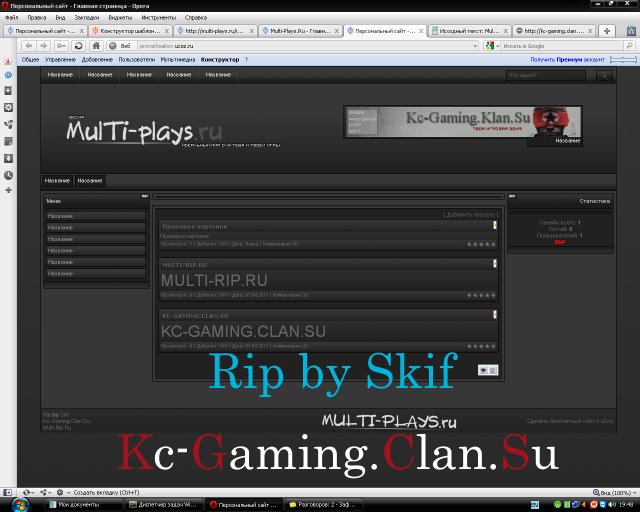Open the History clock sidebar panel
The height and width of the screenshot is (512, 640).
click(x=8, y=175)
